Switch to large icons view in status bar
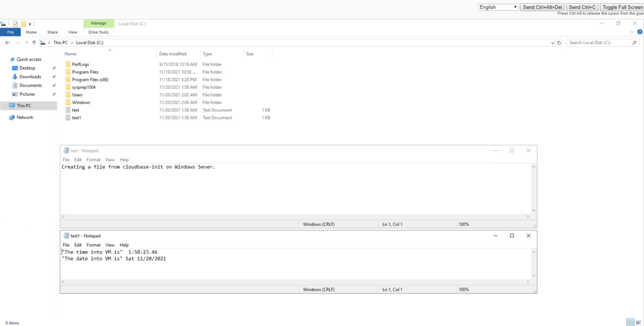This screenshot has width=644, height=326. pyautogui.click(x=640, y=322)
